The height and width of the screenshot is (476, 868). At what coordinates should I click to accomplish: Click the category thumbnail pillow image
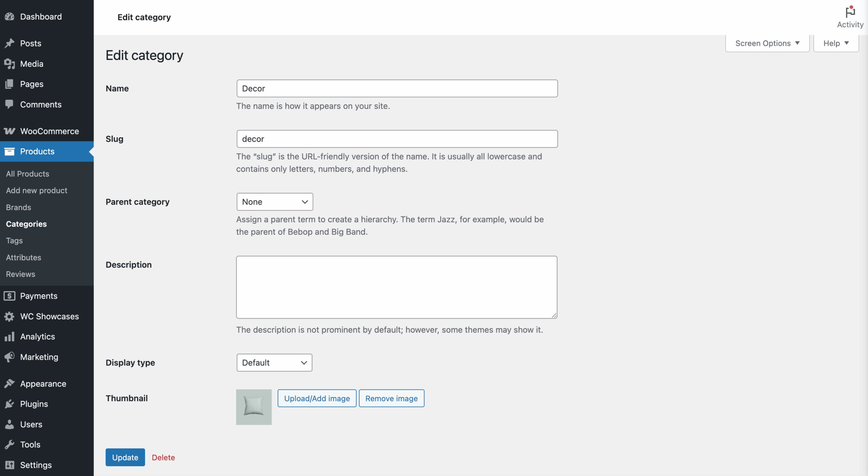click(x=254, y=407)
